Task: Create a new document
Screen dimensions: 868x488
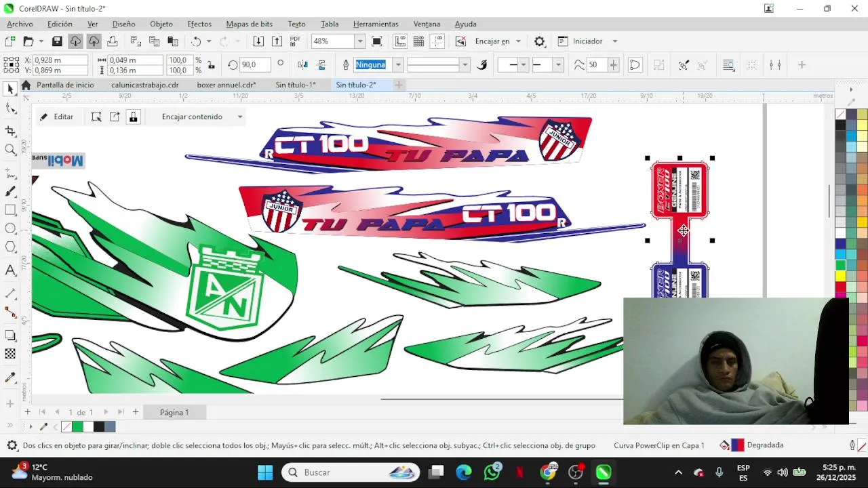Action: 10,41
